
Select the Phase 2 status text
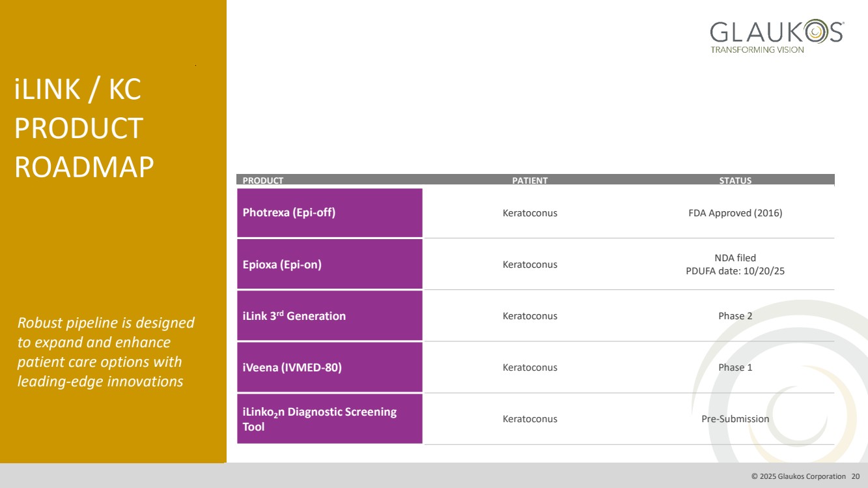click(x=735, y=316)
